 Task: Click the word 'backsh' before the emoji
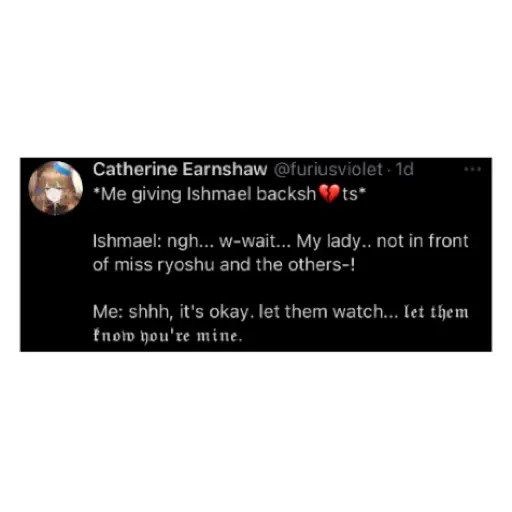coord(286,194)
